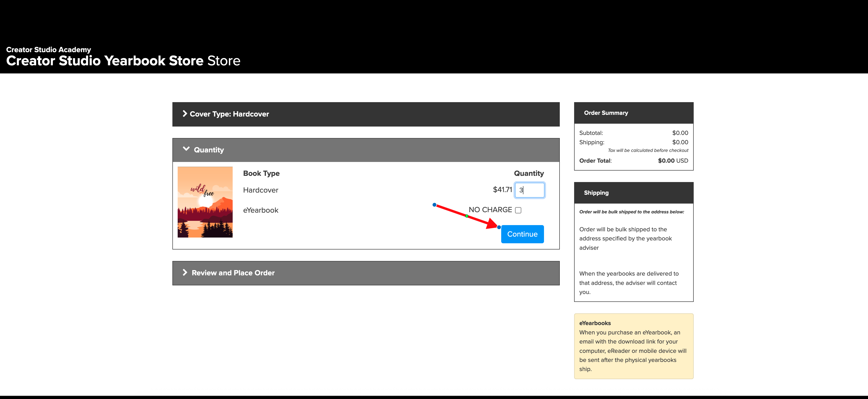Click the Quantity column heading above the input

point(529,174)
